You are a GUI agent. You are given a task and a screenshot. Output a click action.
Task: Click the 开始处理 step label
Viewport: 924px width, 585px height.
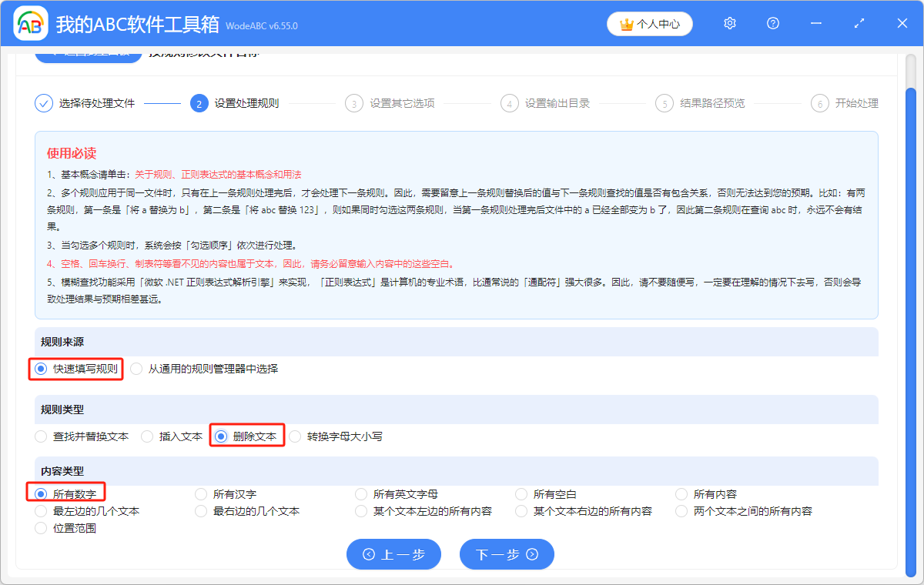pos(855,102)
